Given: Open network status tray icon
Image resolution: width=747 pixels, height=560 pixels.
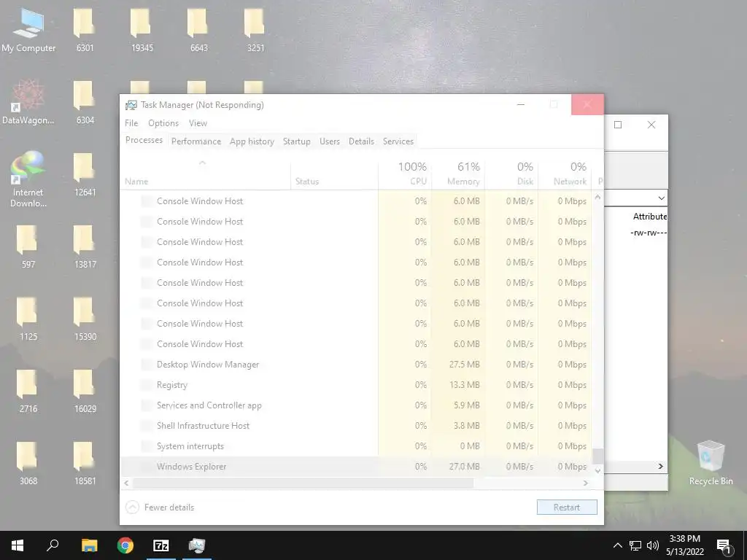Looking at the screenshot, I should pyautogui.click(x=635, y=545).
